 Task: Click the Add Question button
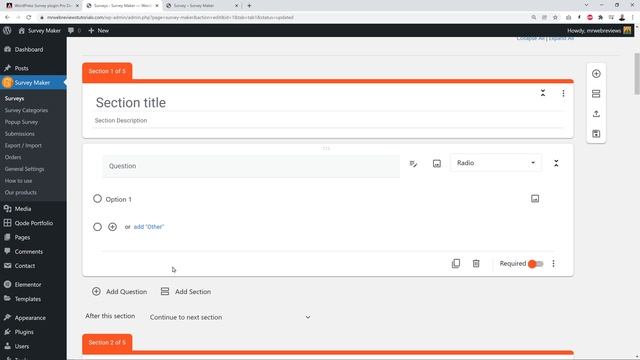pos(120,291)
